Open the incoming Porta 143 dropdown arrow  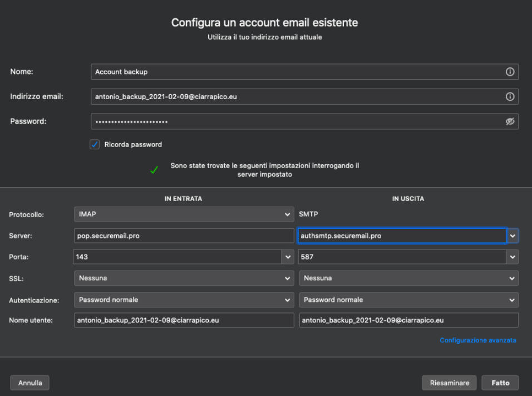pyautogui.click(x=288, y=257)
